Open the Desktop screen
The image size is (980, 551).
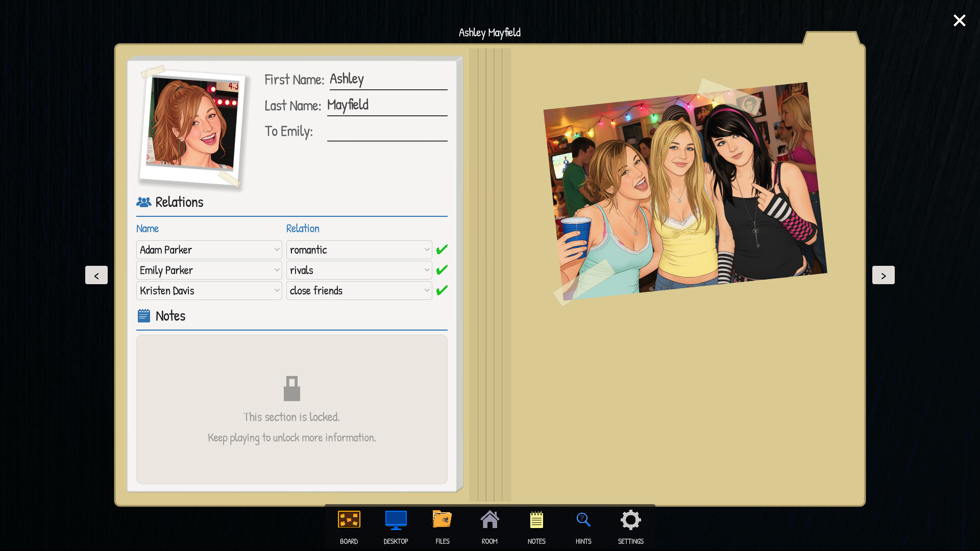pyautogui.click(x=396, y=527)
